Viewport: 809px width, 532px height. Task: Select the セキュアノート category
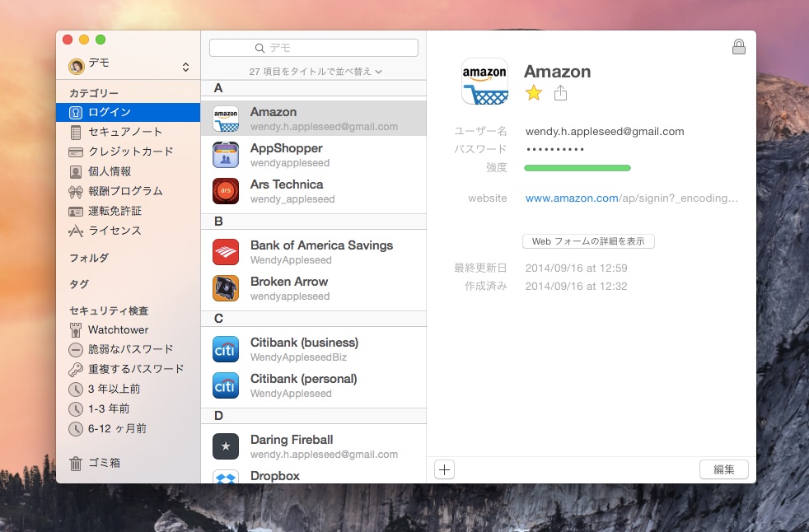click(x=128, y=132)
